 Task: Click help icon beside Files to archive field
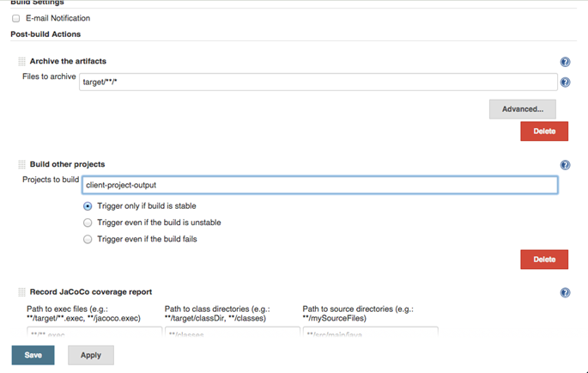(565, 83)
